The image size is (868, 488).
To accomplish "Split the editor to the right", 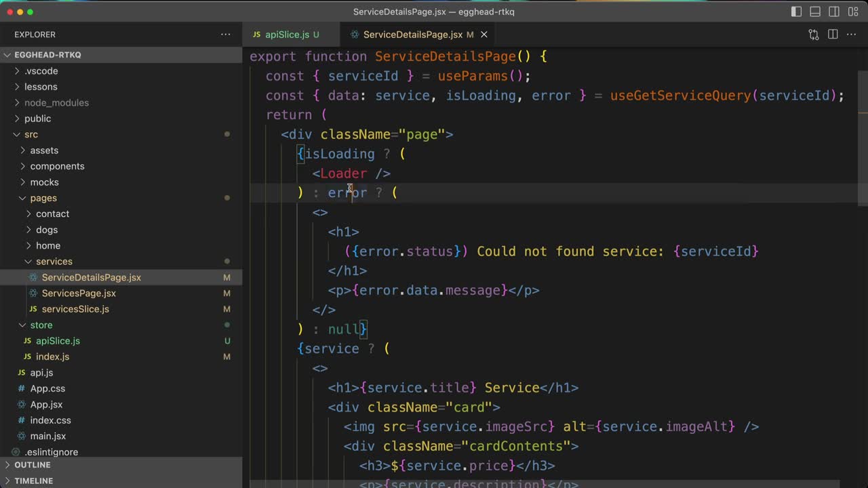I will coord(833,35).
